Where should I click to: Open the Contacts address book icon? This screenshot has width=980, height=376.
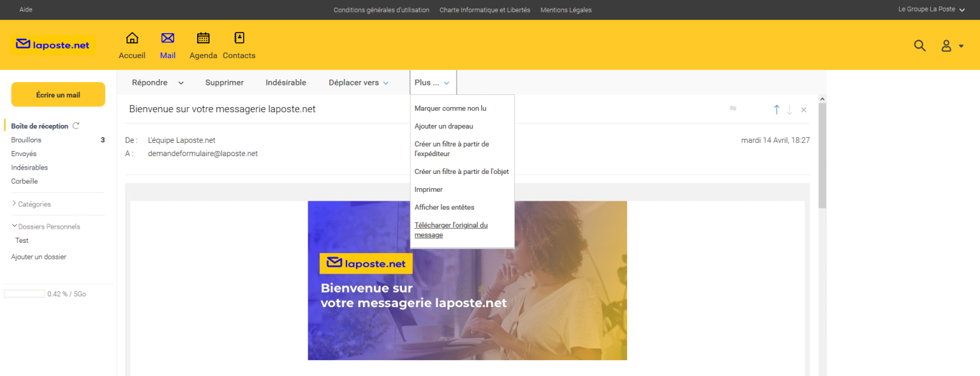(x=239, y=38)
